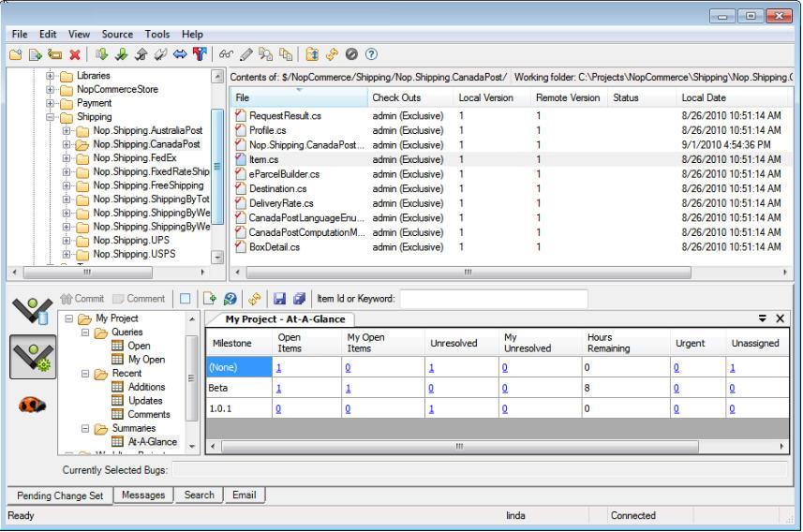Select the ladybug bug-tracking sidebar icon
The width and height of the screenshot is (803, 532).
tap(32, 405)
